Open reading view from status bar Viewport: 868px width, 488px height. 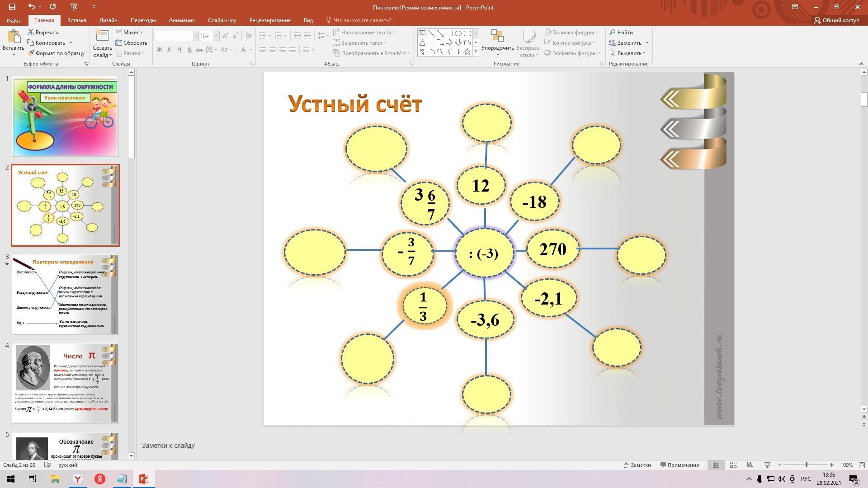[x=750, y=465]
